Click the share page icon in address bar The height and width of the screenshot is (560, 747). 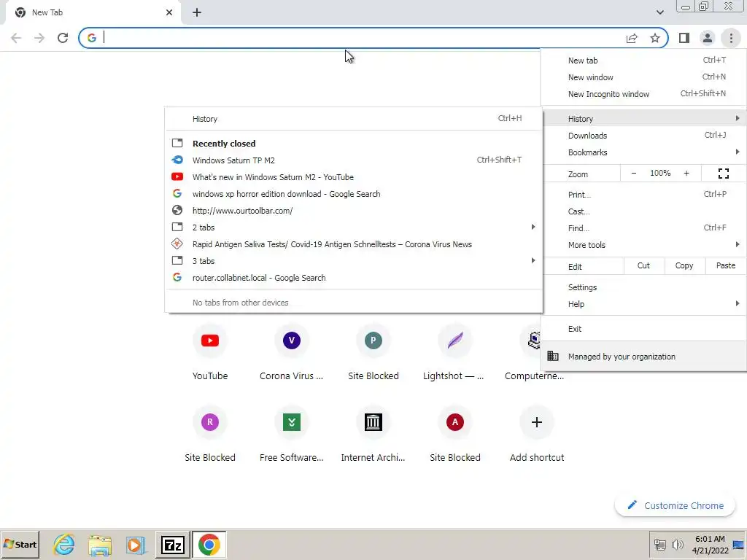coord(632,38)
